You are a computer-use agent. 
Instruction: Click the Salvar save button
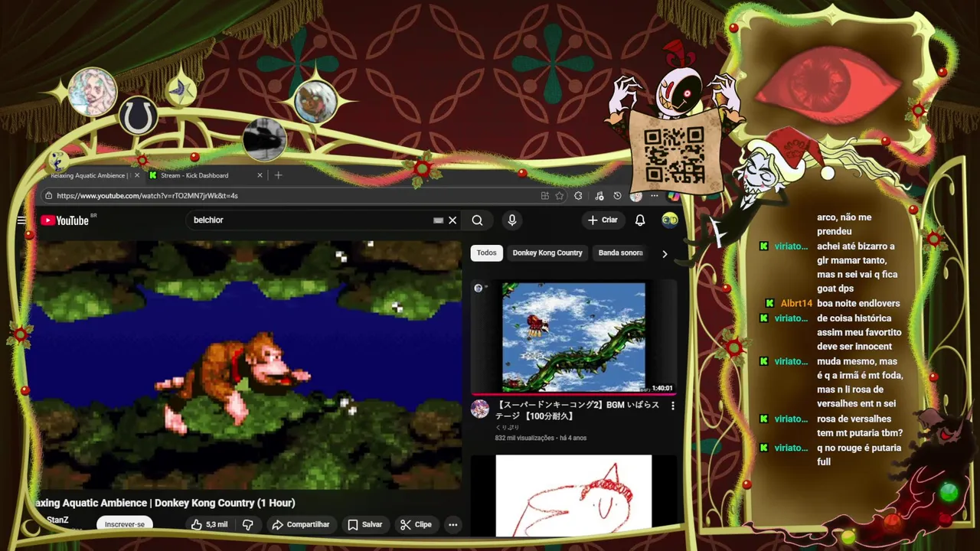(x=364, y=524)
